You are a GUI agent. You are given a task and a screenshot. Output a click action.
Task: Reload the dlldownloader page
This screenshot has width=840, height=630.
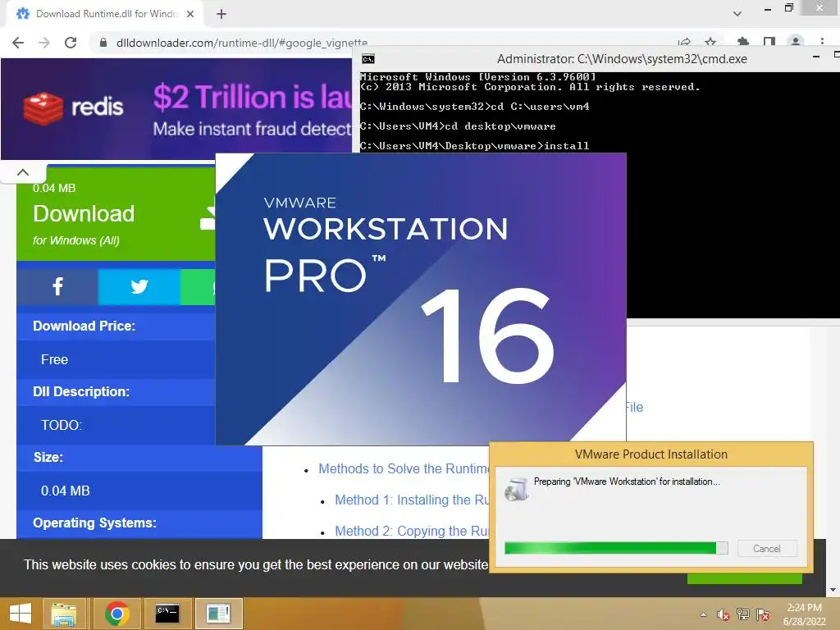pos(71,43)
